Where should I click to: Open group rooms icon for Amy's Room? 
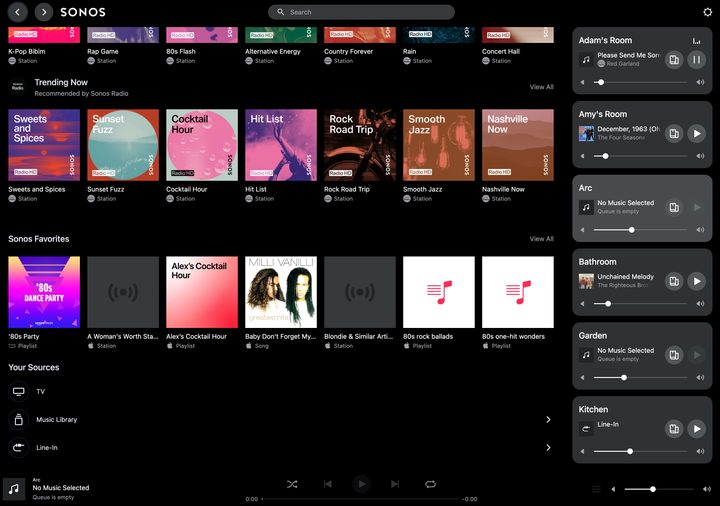click(674, 134)
